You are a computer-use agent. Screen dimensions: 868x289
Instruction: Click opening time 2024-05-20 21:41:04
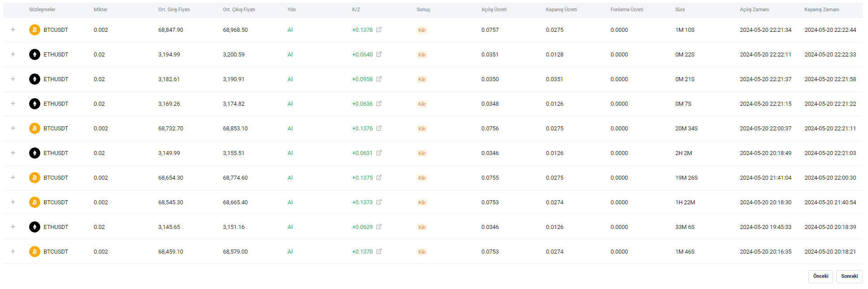[x=765, y=178]
